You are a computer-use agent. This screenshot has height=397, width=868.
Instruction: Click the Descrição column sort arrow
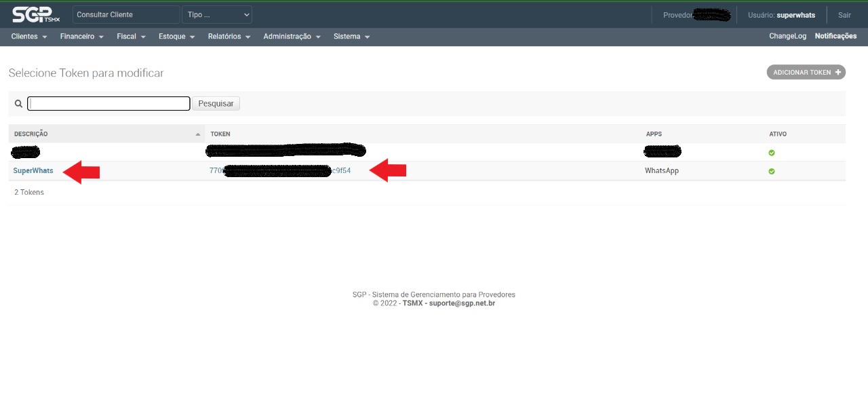click(197, 134)
